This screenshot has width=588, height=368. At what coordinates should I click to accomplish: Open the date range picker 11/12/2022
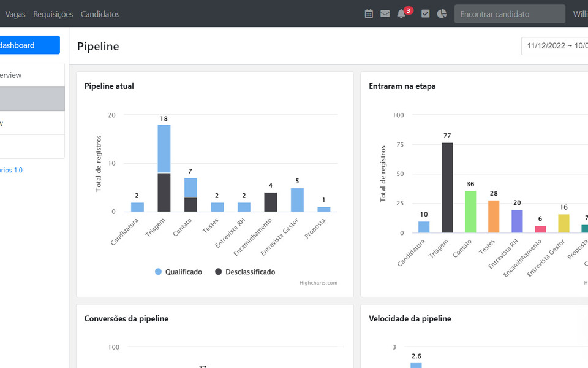[554, 46]
